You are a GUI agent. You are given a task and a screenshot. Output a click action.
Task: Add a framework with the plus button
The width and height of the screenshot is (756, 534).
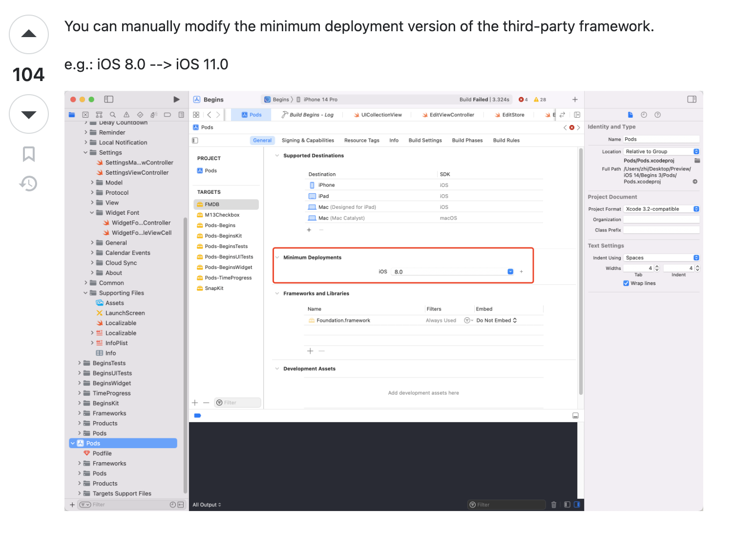click(310, 351)
